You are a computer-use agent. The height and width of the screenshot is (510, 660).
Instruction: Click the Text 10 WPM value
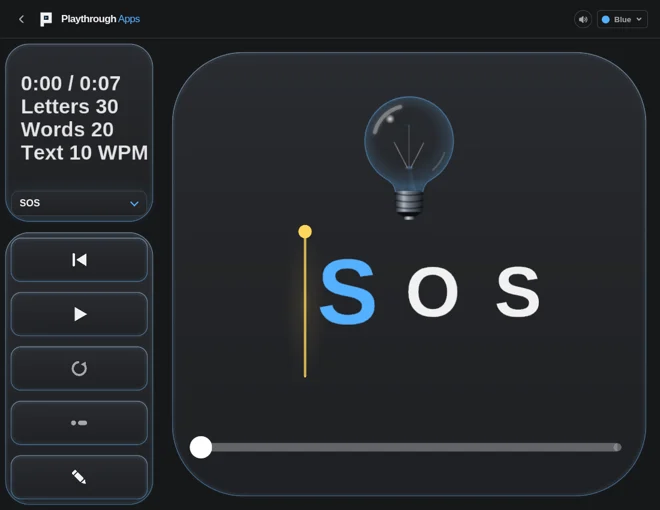point(85,153)
